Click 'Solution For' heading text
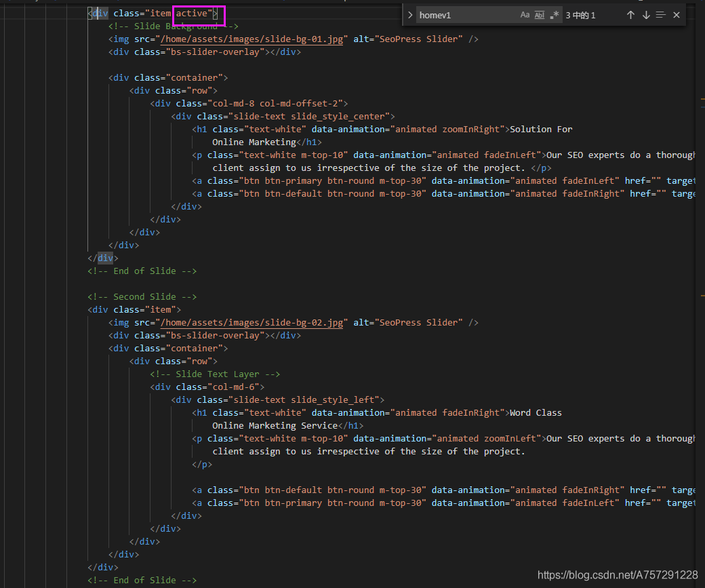The width and height of the screenshot is (705, 588). 541,129
